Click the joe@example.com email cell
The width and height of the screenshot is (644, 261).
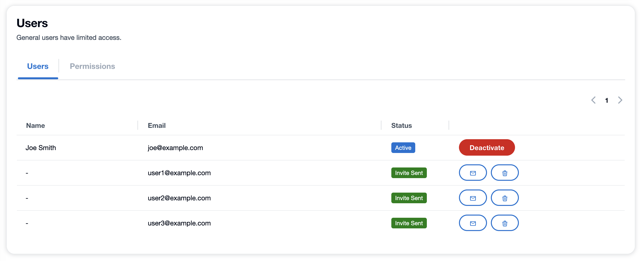click(x=176, y=148)
